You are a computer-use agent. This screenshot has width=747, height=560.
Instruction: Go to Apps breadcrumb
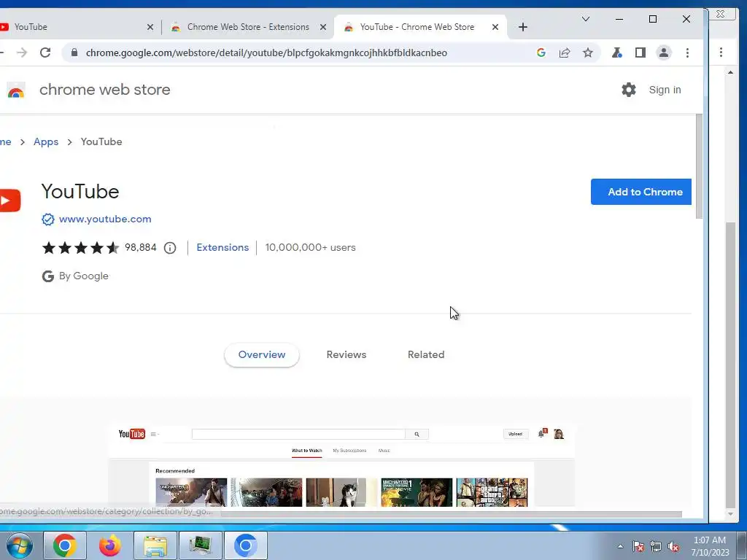click(46, 142)
